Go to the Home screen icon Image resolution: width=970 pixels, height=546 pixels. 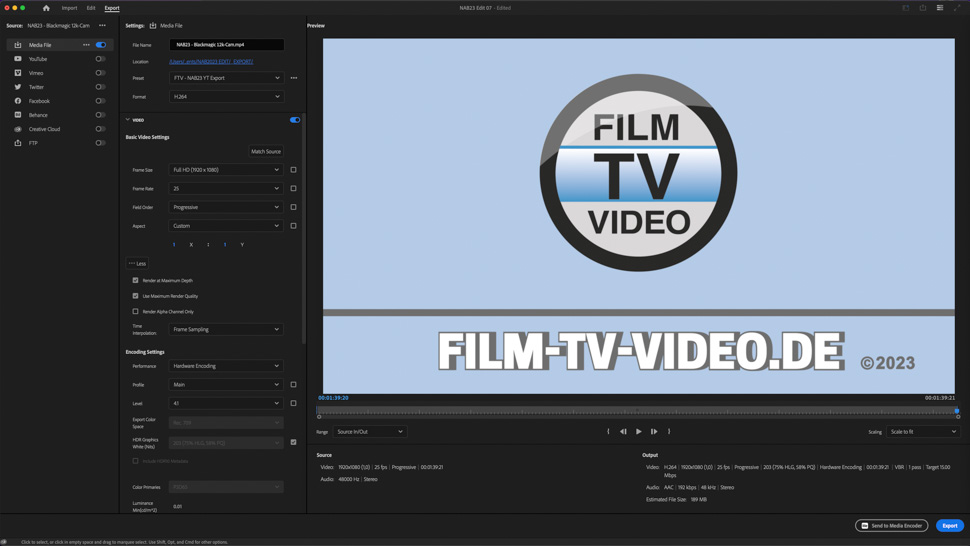point(46,8)
